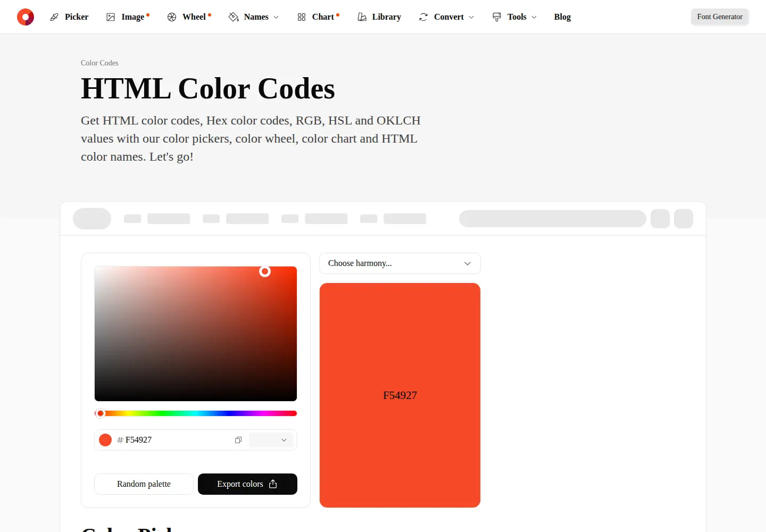Open the Library nav item
This screenshot has width=766, height=532.
379,17
